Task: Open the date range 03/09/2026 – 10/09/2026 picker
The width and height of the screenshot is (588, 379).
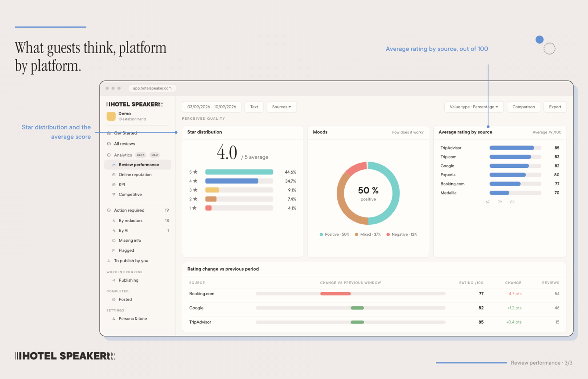Action: coord(212,107)
